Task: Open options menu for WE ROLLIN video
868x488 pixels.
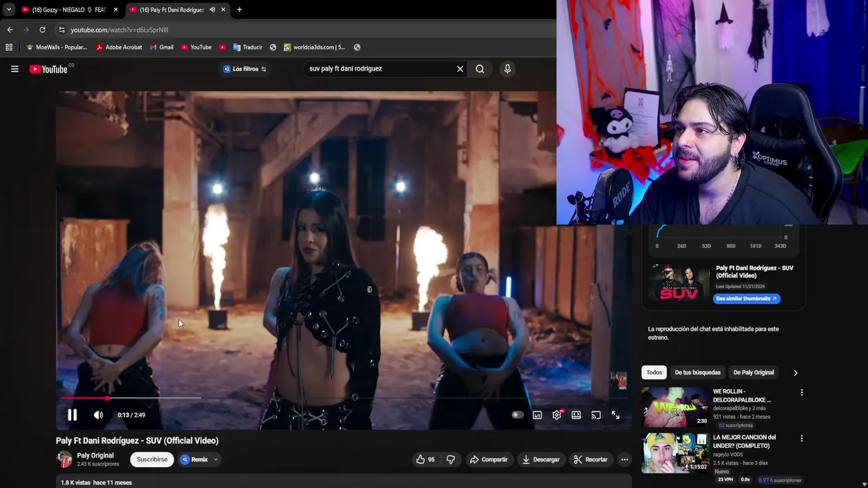Action: tap(802, 392)
